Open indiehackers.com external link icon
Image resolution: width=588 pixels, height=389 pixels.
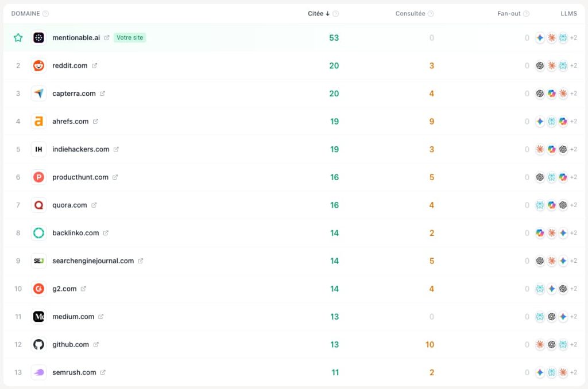click(116, 149)
